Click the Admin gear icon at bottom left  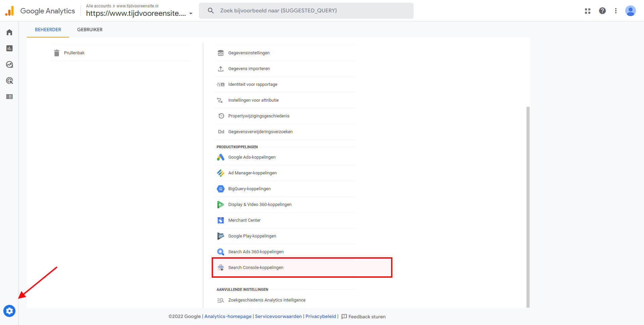tap(9, 311)
